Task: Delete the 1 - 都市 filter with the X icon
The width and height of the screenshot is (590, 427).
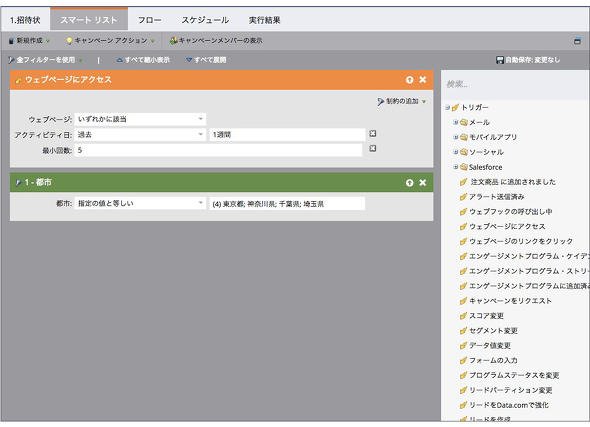Action: 423,182
